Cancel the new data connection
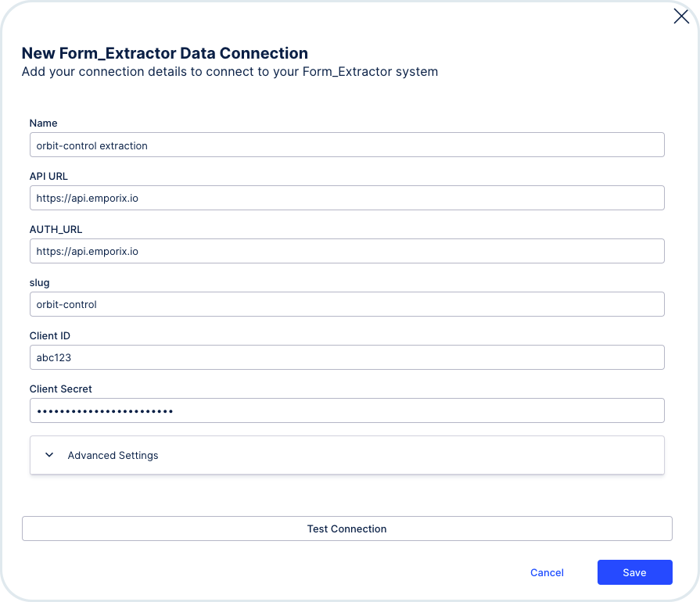Viewport: 700px width, 602px height. tap(547, 572)
